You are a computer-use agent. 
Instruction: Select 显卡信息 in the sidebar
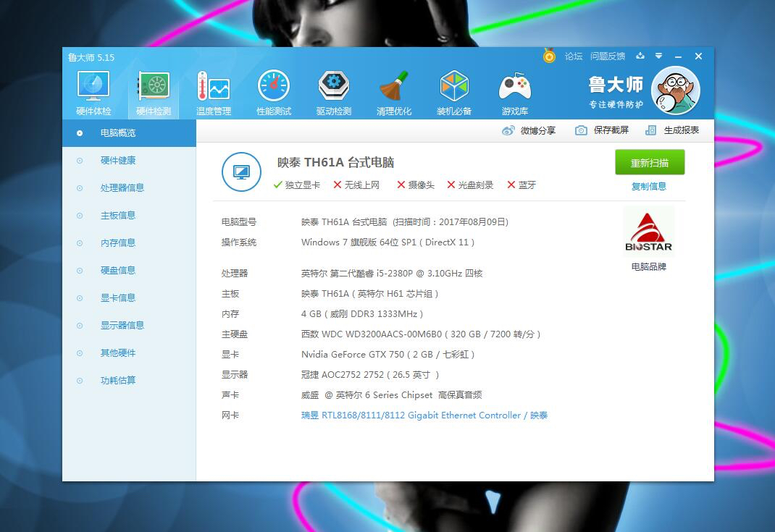coord(118,297)
